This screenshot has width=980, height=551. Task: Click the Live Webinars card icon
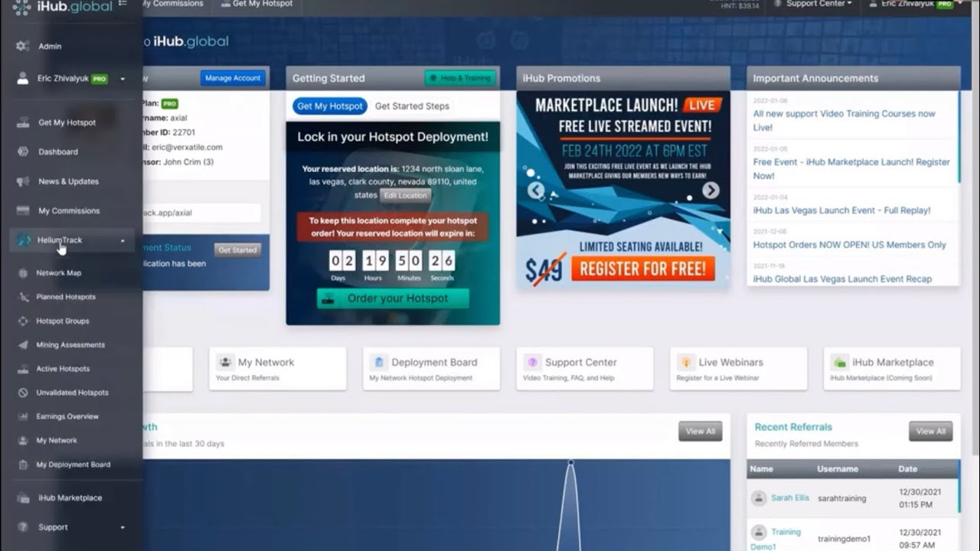[x=686, y=362]
